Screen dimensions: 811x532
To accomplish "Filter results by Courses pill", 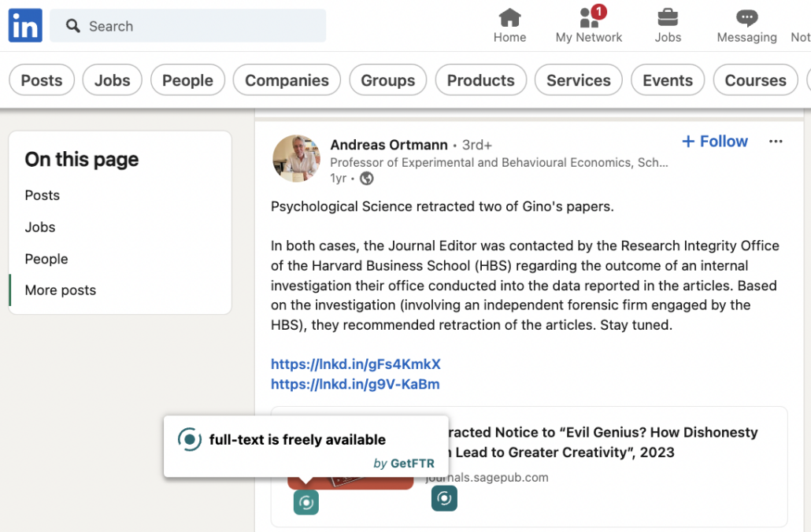I will [755, 80].
